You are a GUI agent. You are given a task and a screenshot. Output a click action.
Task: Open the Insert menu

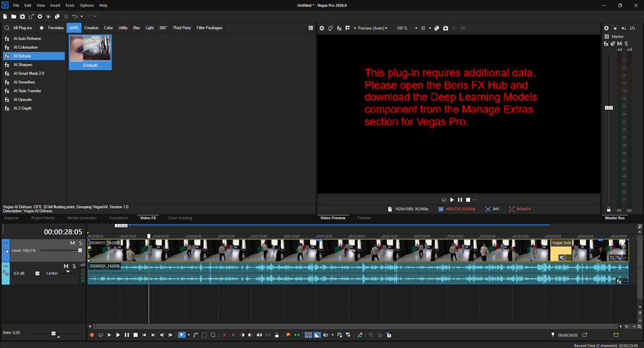(x=55, y=5)
